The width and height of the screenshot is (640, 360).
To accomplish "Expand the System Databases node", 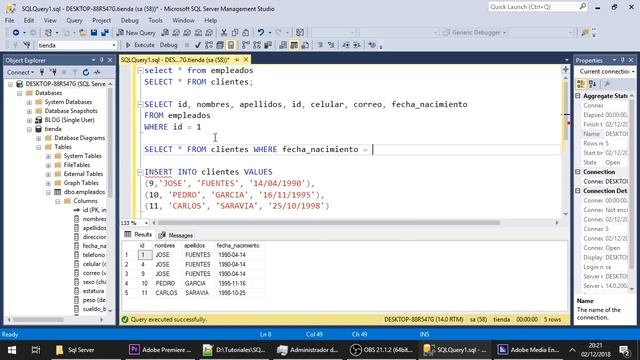I will coord(29,102).
